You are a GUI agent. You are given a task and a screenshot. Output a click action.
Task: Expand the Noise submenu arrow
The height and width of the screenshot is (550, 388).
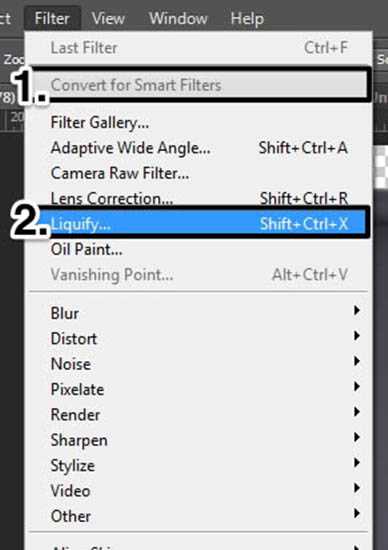356,361
